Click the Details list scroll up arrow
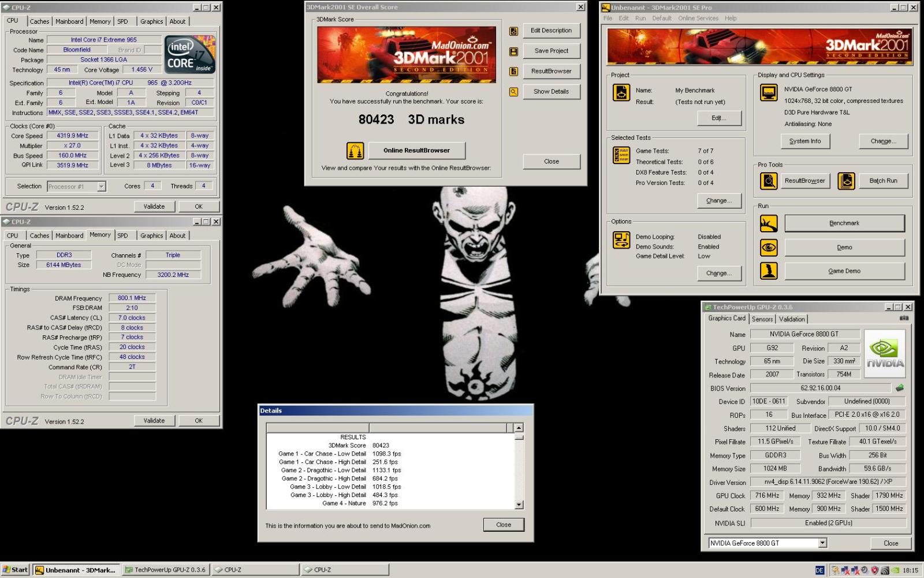The image size is (924, 578). pos(519,428)
